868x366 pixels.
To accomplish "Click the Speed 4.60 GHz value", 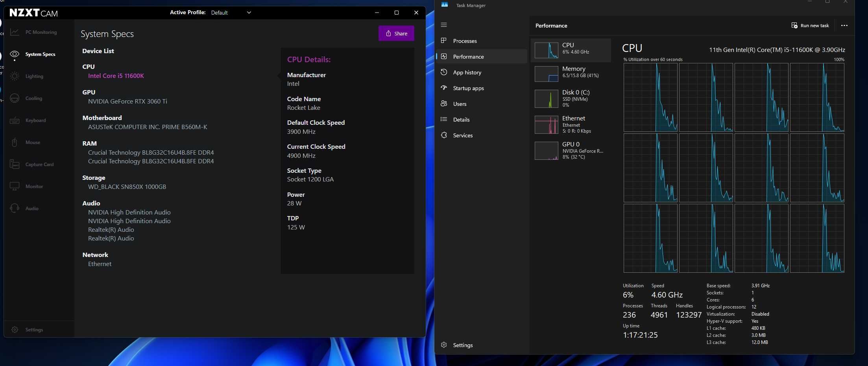I will (x=667, y=295).
